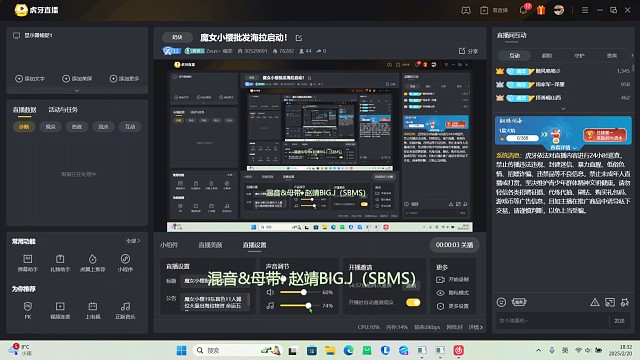The width and height of the screenshot is (640, 360).
Task: Click the calendar-style icon in title bar
Action: coord(484,10)
